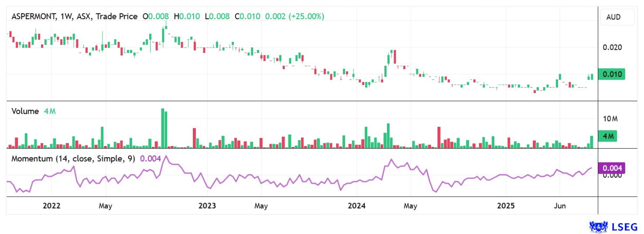Click the 0.000 momentum axis level
The height and width of the screenshot is (234, 644).
pos(612,175)
